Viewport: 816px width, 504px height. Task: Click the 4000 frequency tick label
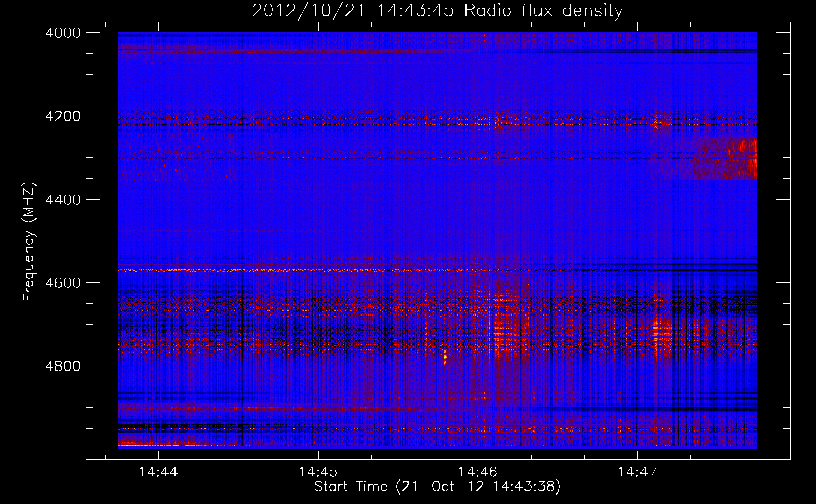[x=63, y=33]
